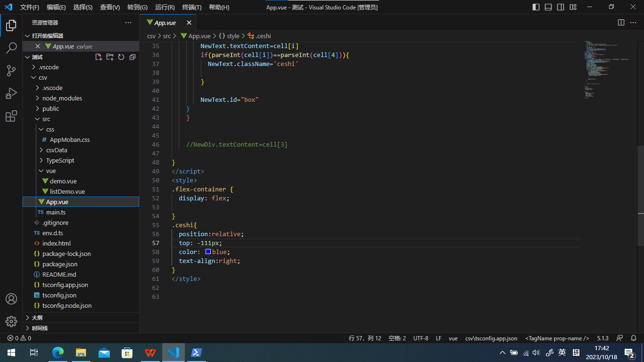This screenshot has height=362, width=644.
Task: Open the 终端(T) menu
Action: click(x=191, y=7)
